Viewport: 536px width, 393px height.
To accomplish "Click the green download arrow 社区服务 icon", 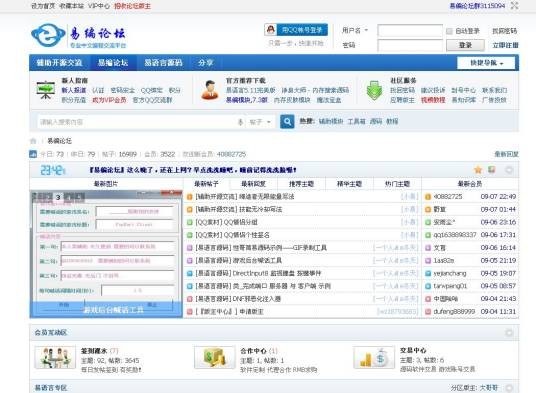I will [374, 91].
